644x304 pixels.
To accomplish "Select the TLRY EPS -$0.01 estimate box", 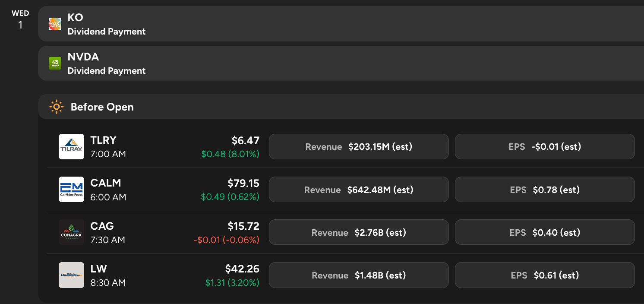I will [x=545, y=147].
